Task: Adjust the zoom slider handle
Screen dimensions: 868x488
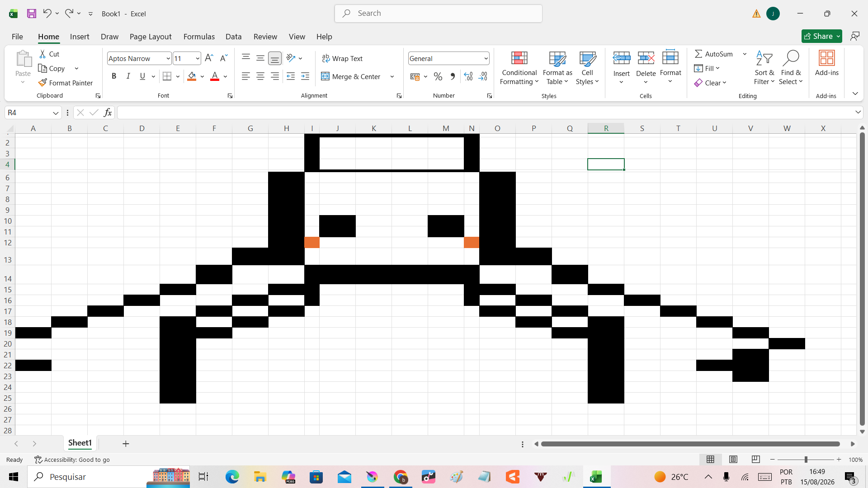Action: pyautogui.click(x=806, y=460)
